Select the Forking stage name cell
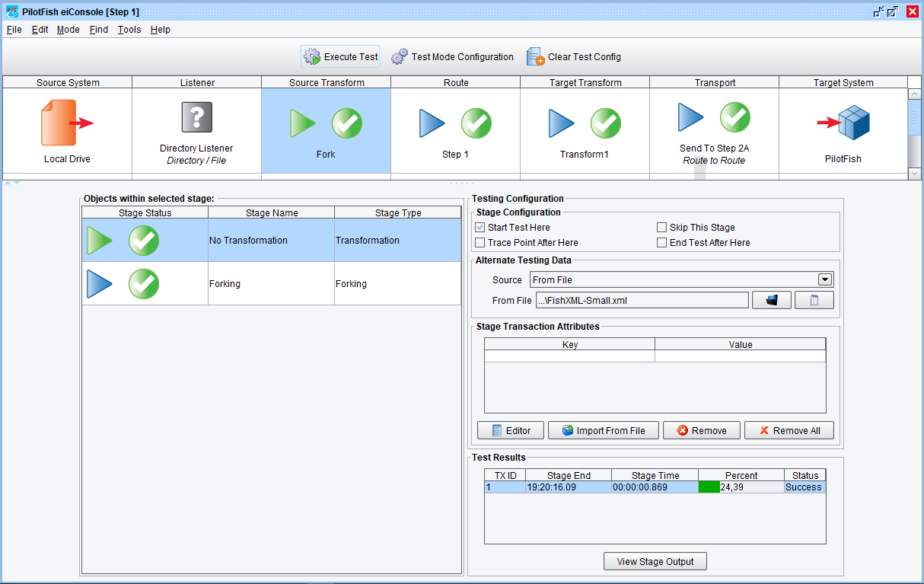The image size is (924, 584). 271,284
